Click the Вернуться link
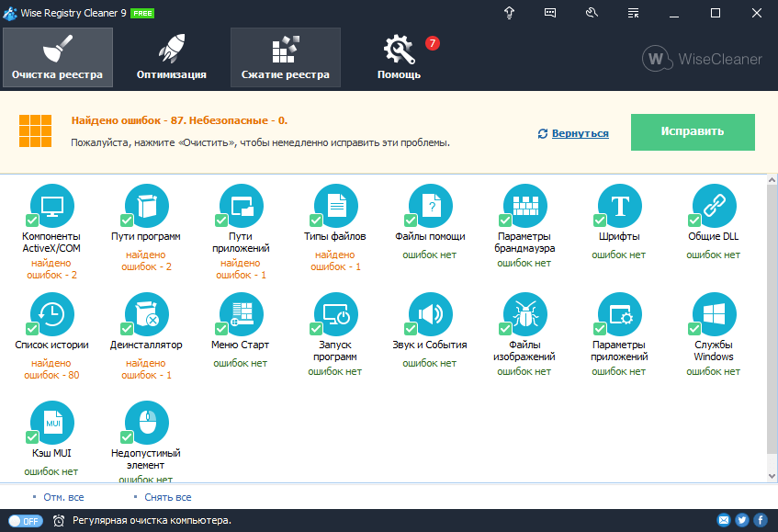Image resolution: width=778 pixels, height=532 pixels. 580,133
